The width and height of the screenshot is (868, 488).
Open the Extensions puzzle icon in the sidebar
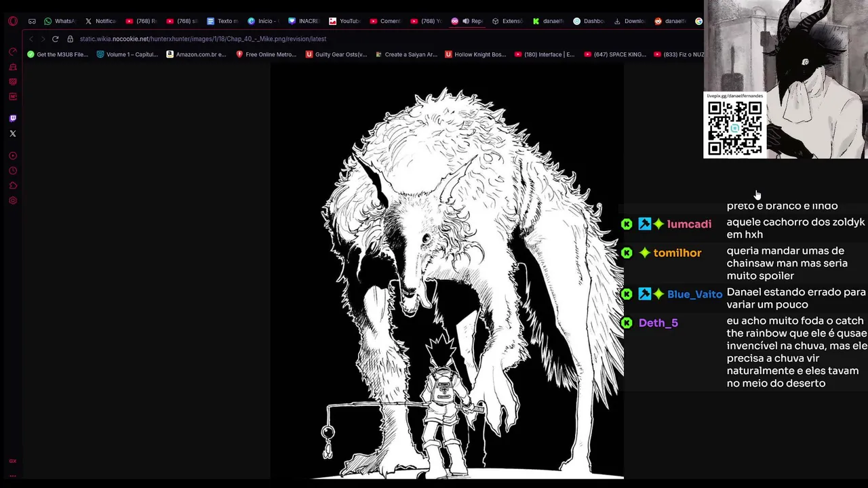(13, 186)
